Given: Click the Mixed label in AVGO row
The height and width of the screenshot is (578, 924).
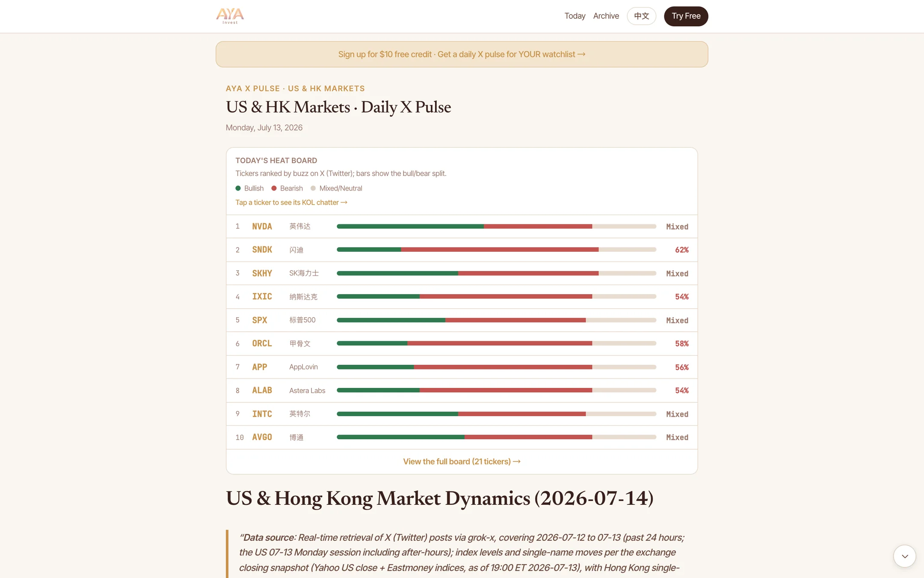Looking at the screenshot, I should pos(677,438).
